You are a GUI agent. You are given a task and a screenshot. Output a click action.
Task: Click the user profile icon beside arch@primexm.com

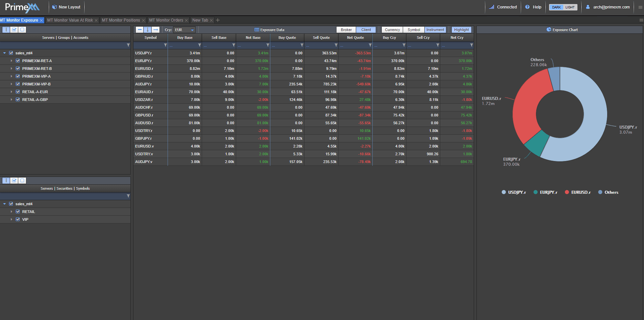588,7
